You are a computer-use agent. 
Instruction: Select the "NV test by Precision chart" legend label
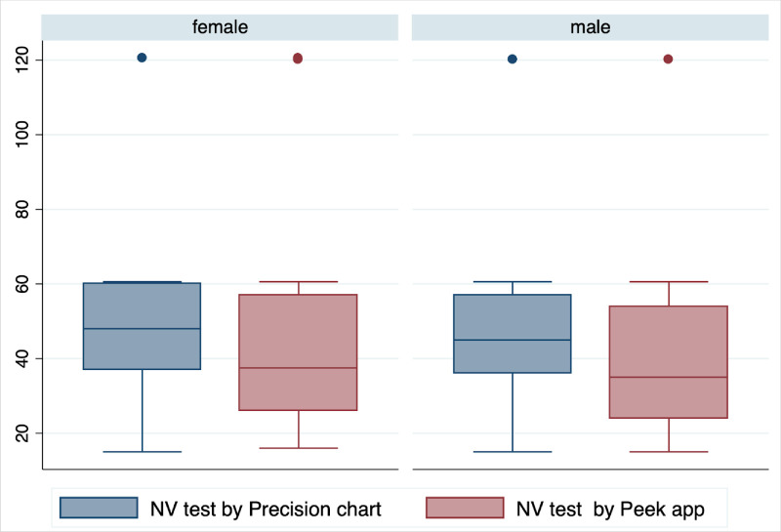pyautogui.click(x=267, y=508)
